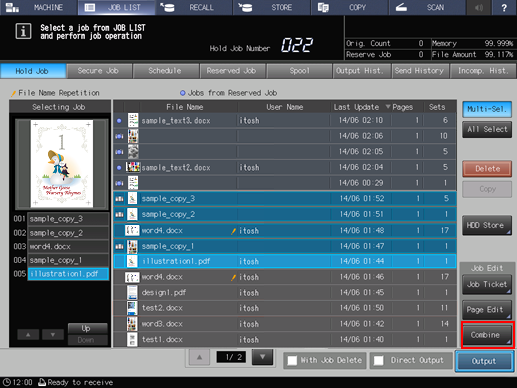Screen dimensions: 517x388
Task: Click the speaker volume icon
Action: point(479,7)
